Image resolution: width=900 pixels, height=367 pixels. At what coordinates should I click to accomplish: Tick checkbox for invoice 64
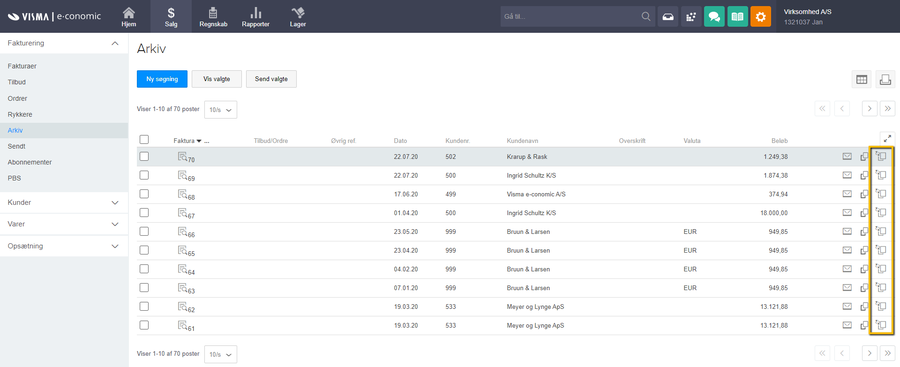point(144,269)
